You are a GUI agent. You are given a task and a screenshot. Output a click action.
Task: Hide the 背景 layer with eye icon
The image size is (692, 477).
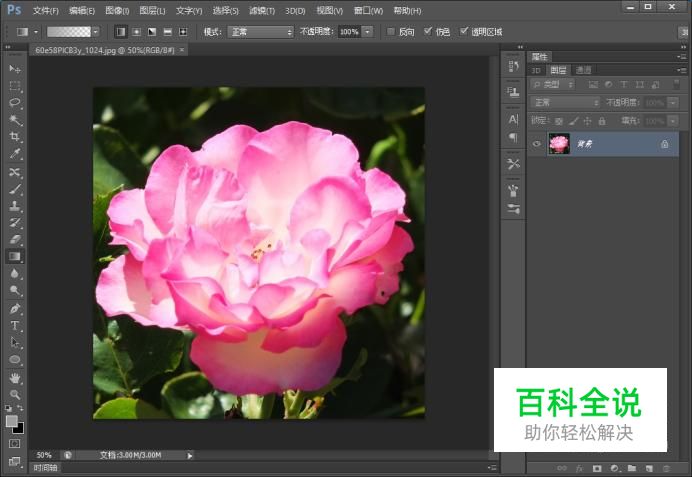click(x=537, y=144)
